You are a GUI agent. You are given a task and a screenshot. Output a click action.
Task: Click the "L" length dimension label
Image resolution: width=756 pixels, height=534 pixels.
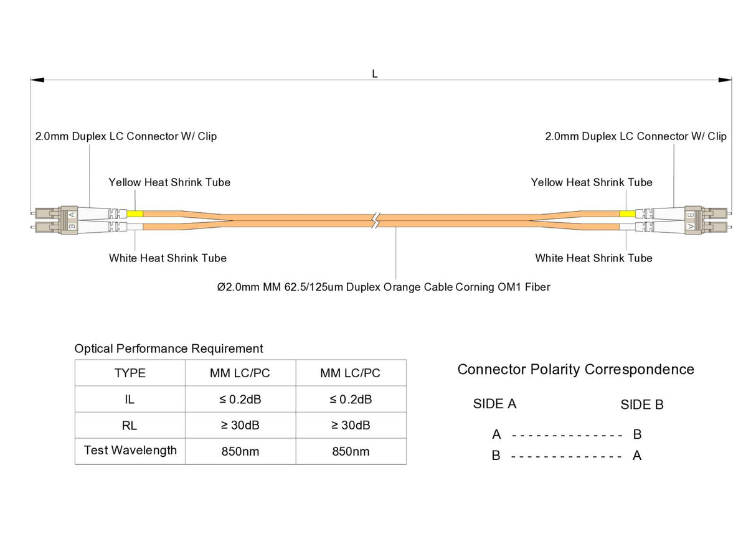tap(375, 73)
